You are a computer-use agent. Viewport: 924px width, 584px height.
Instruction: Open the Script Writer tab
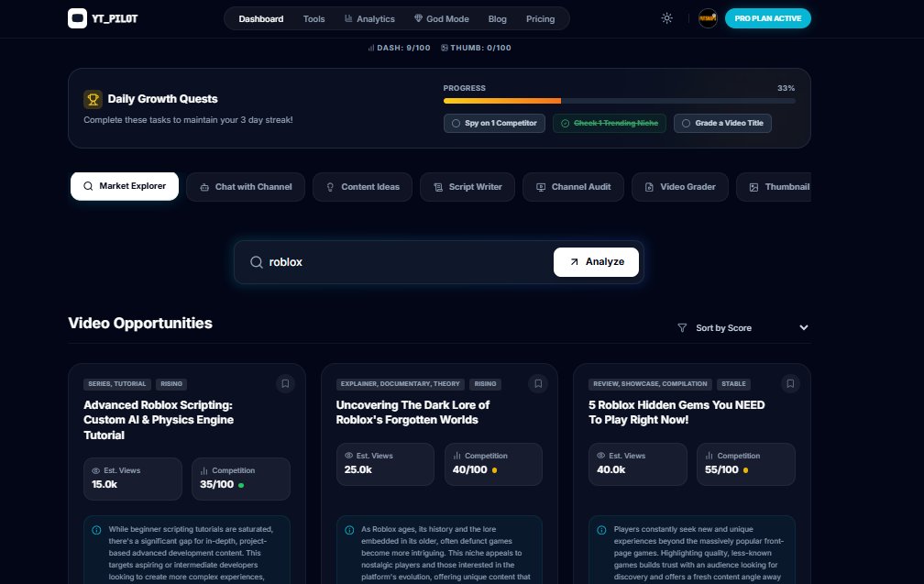tap(467, 187)
